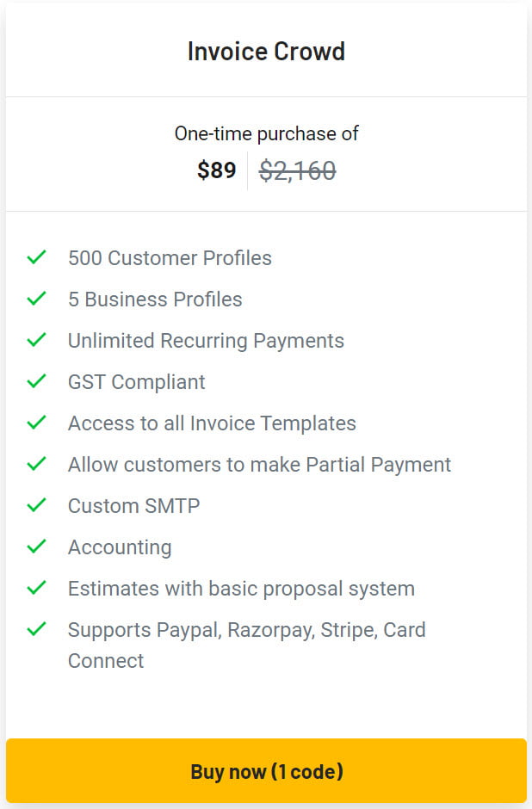Click the Estimates with basic proposal system text
Viewport: 532px width, 809px height.
(241, 588)
